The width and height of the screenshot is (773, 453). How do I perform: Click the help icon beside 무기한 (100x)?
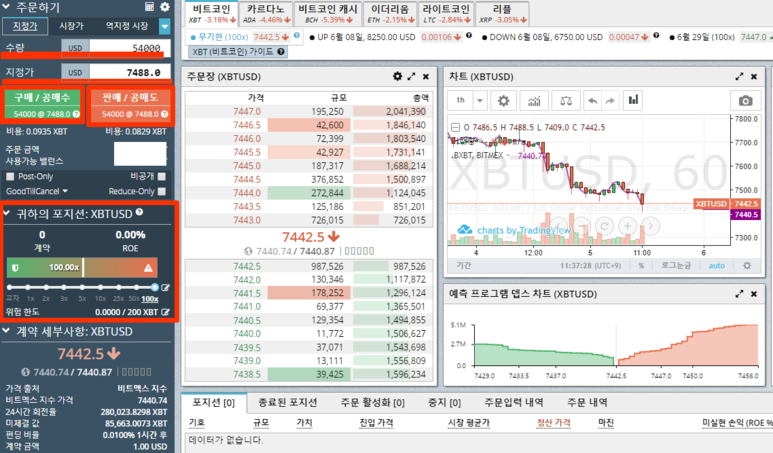pos(297,35)
